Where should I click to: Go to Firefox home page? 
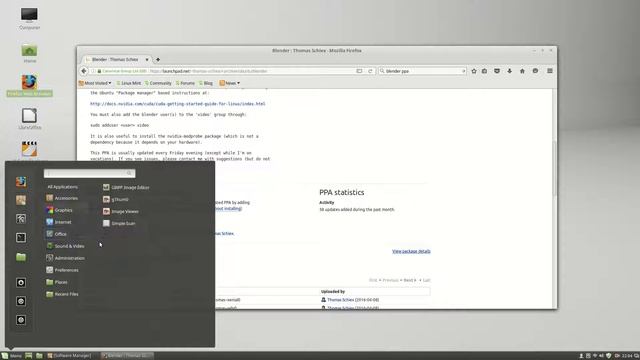click(522, 71)
